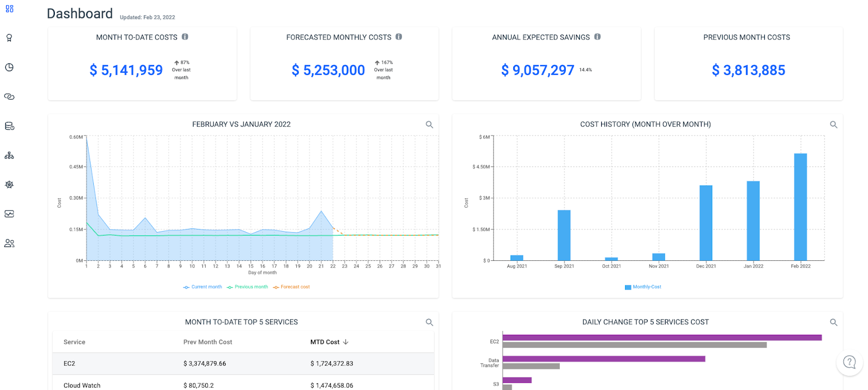This screenshot has height=390, width=868.
Task: Zoom the February vs January 2022 chart
Action: [429, 125]
